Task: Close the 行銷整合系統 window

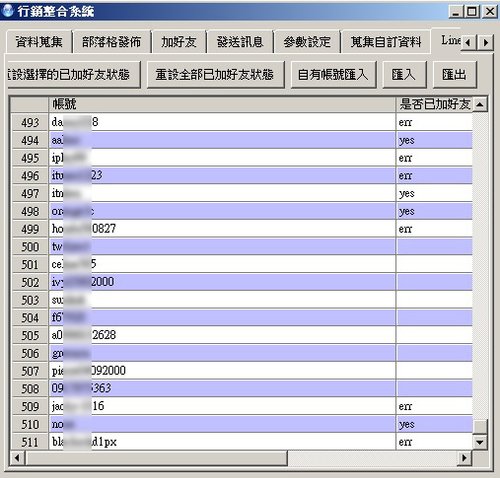Action: [490, 12]
